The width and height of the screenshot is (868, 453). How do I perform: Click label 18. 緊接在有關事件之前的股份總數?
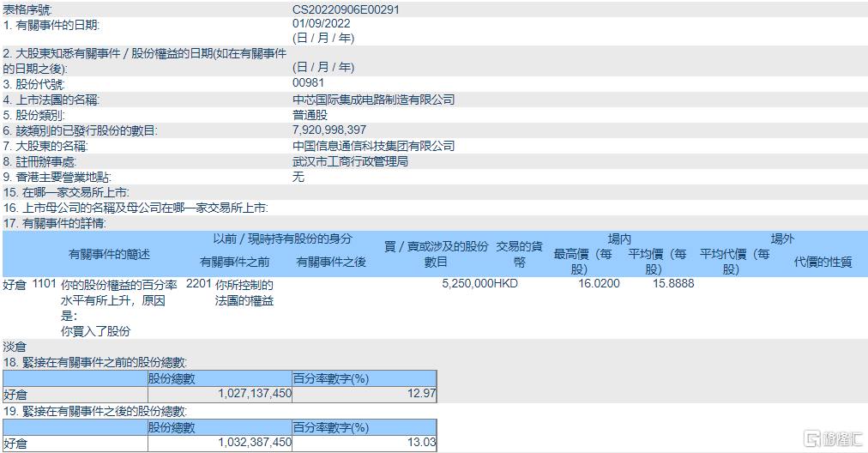click(x=94, y=363)
